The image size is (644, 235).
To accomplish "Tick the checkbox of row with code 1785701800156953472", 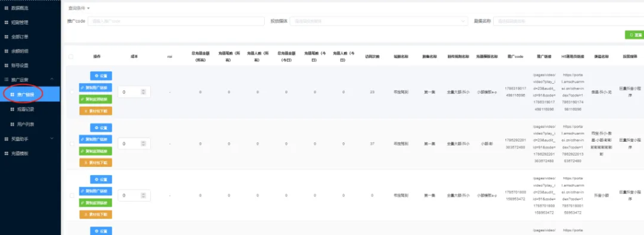I will [72, 195].
